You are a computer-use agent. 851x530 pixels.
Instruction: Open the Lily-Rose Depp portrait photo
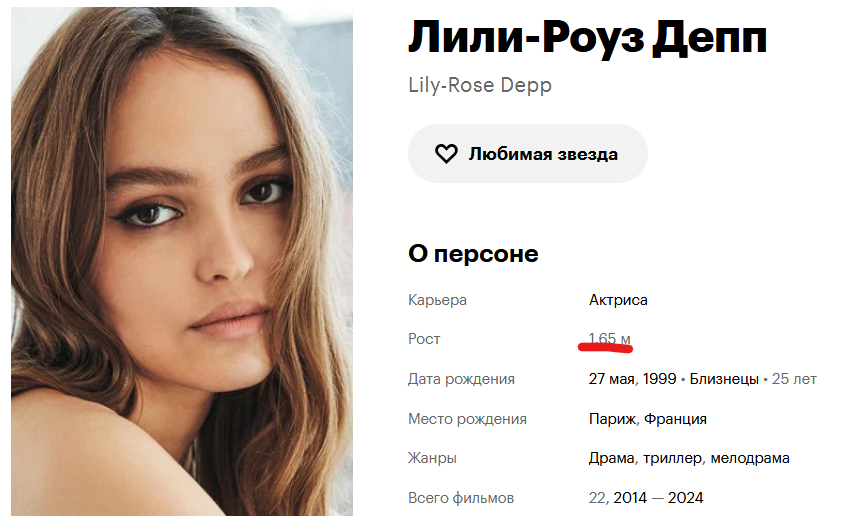(182, 262)
